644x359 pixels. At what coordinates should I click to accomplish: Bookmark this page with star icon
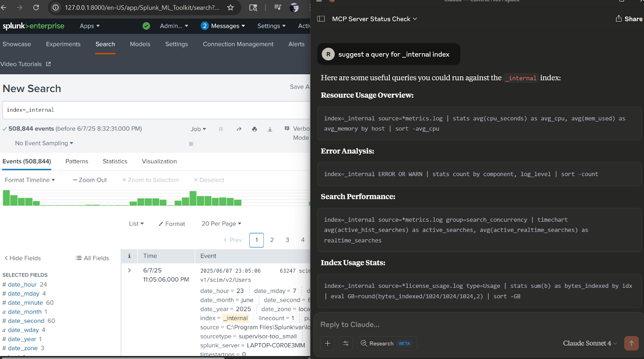click(x=230, y=7)
